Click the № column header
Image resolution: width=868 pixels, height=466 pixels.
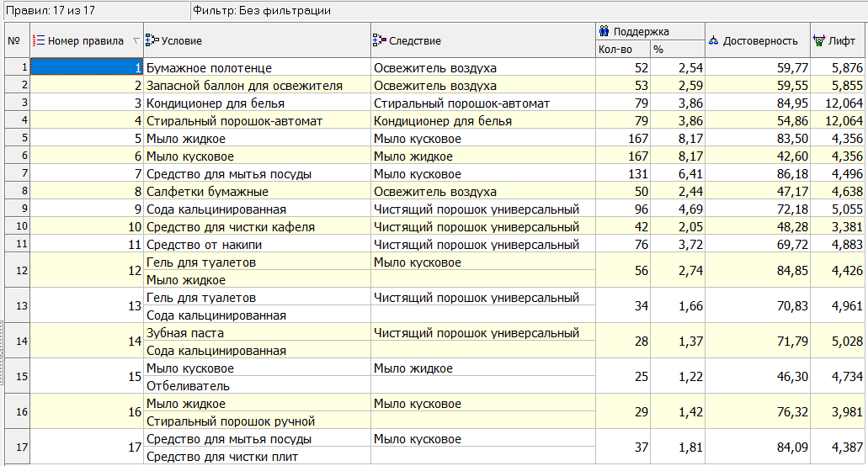click(x=14, y=40)
